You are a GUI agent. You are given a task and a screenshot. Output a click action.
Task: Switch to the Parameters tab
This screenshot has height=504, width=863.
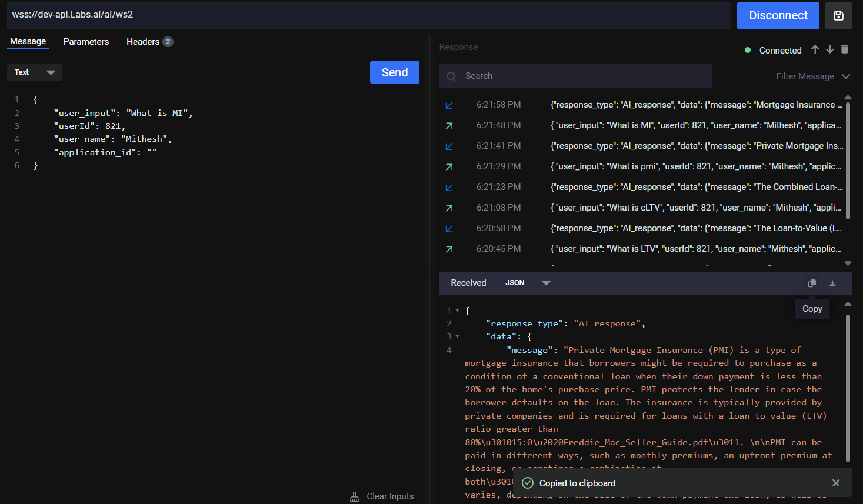pyautogui.click(x=86, y=42)
